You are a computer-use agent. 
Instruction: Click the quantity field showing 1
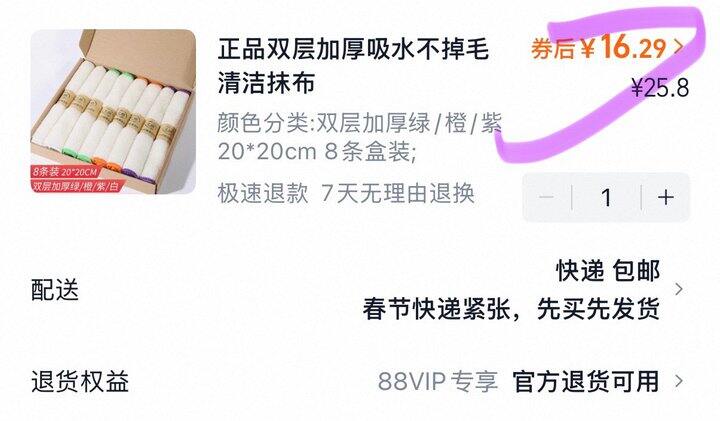pos(606,197)
